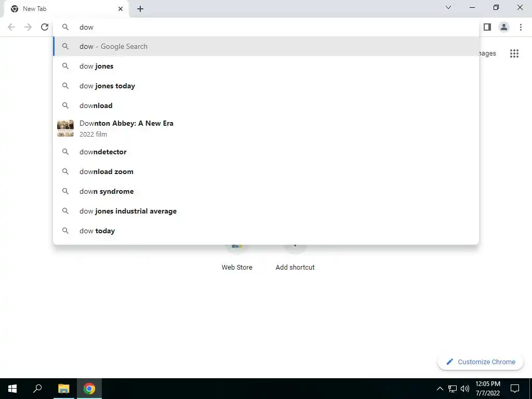Screen dimensions: 532x399
Task: Open the volume control icon
Action: coord(465,389)
